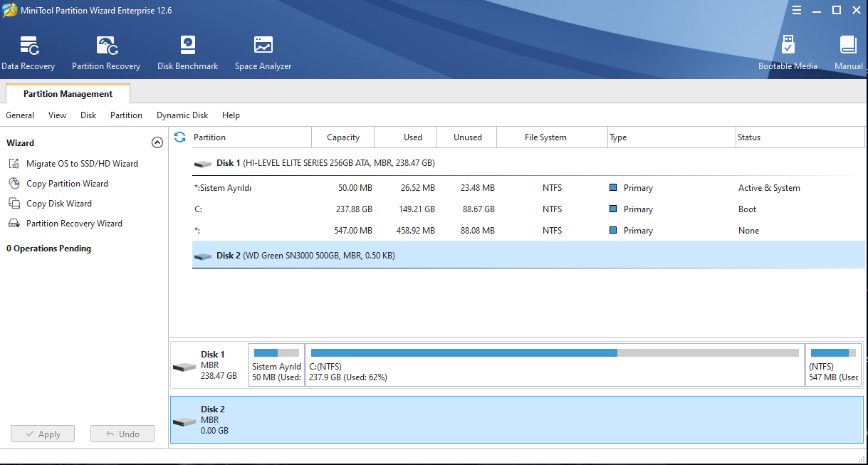868x465 pixels.
Task: Click the Undo button
Action: 122,434
